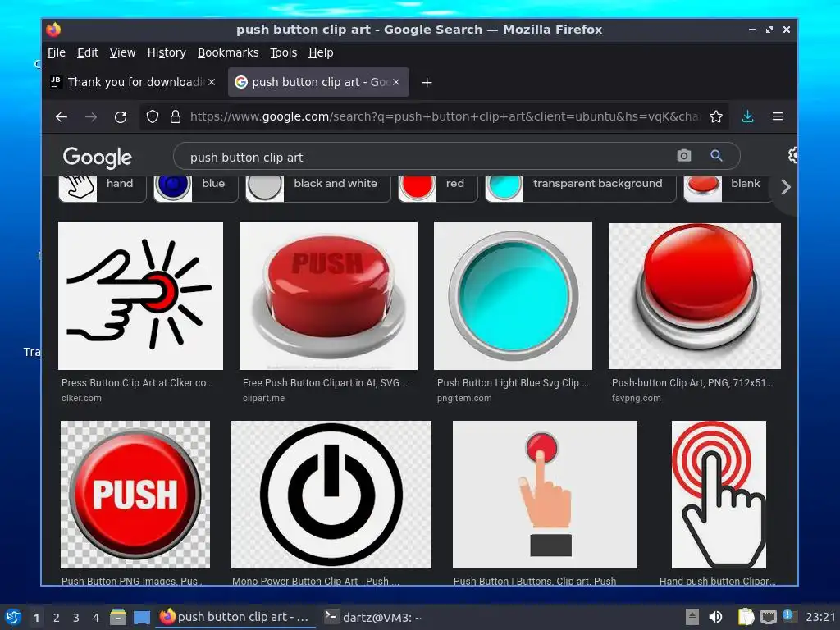Open the file manager icon in taskbar
Image resolution: width=840 pixels, height=630 pixels.
coord(117,617)
